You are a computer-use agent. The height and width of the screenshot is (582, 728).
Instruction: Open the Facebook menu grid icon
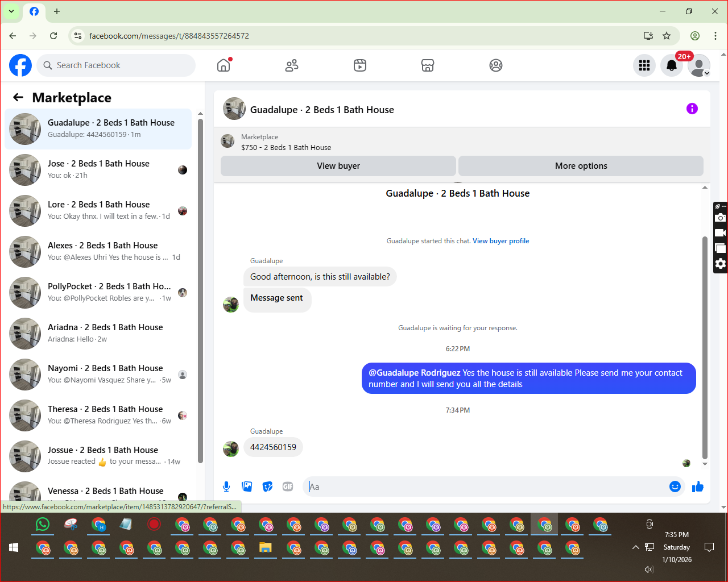click(644, 65)
